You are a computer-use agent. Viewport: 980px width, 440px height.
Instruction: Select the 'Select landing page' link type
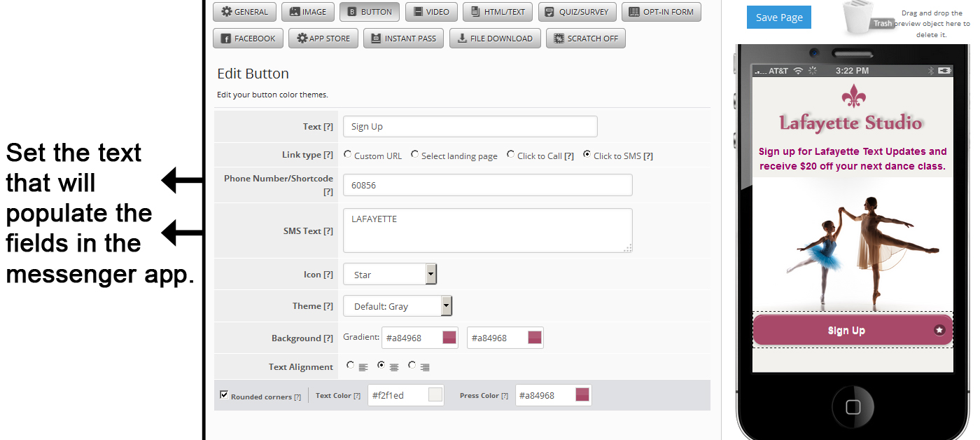pos(415,154)
